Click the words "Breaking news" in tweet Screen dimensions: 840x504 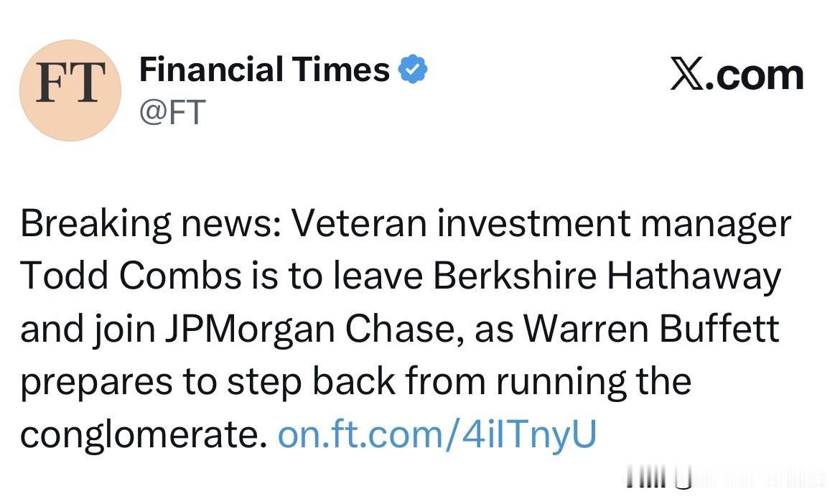coord(151,225)
